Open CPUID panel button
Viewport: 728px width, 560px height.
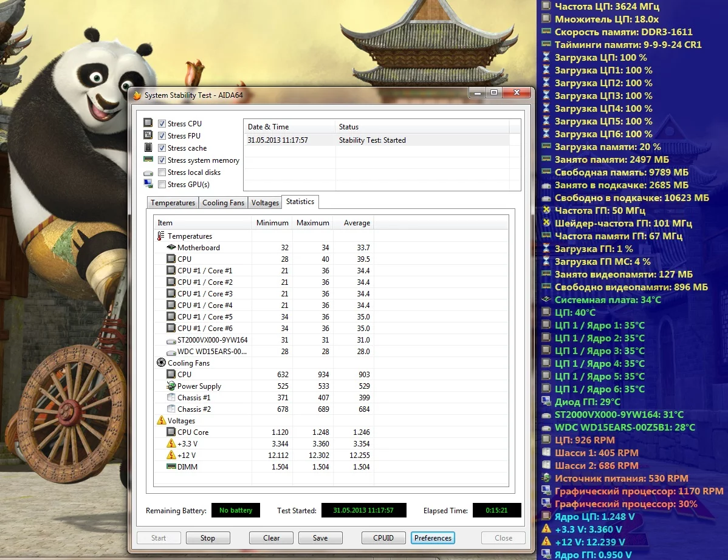[383, 538]
